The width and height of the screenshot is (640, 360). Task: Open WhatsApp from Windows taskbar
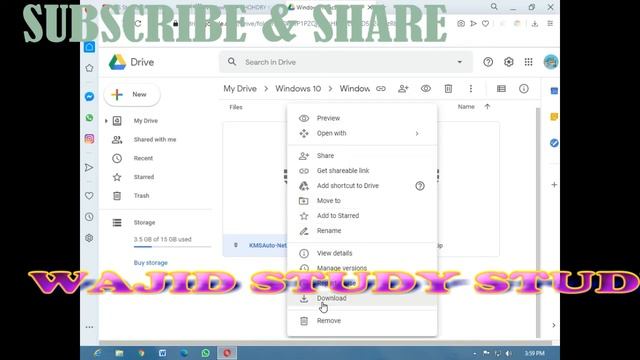206,353
